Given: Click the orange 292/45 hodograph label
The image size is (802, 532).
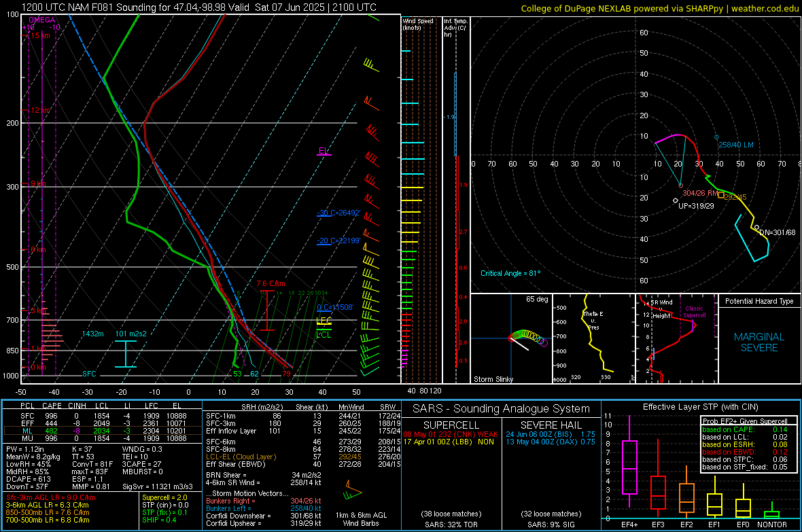Looking at the screenshot, I should tap(735, 197).
